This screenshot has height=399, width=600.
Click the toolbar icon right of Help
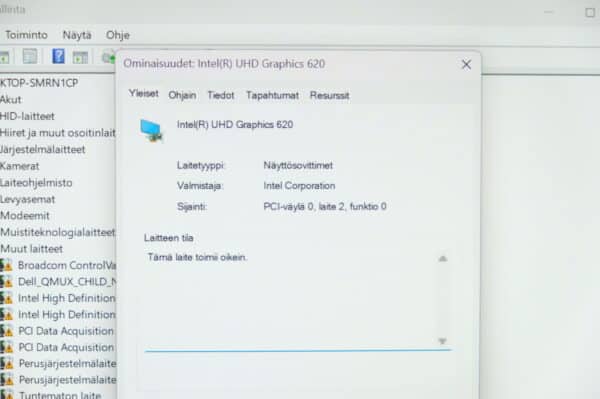(x=80, y=57)
